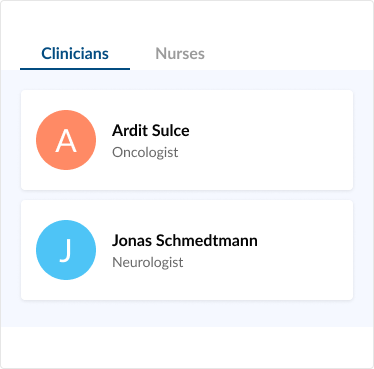The image size is (374, 369).
Task: Select the Jonas Schmedtmann clinician card
Action: coord(187,250)
